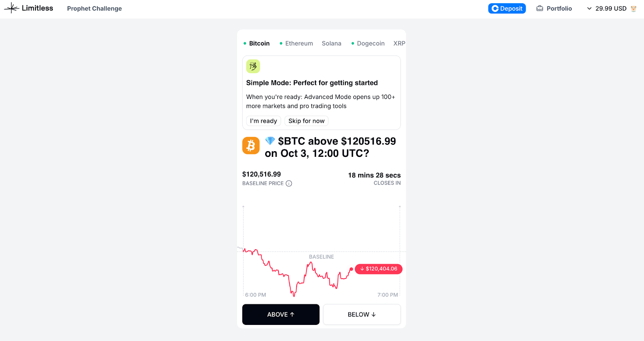Select the XRP market tab

[x=399, y=43]
